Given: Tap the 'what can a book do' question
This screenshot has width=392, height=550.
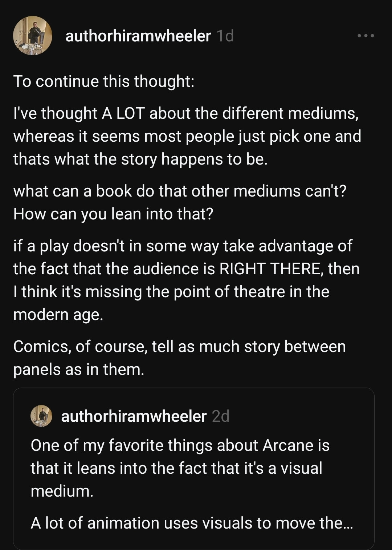Looking at the screenshot, I should (180, 191).
